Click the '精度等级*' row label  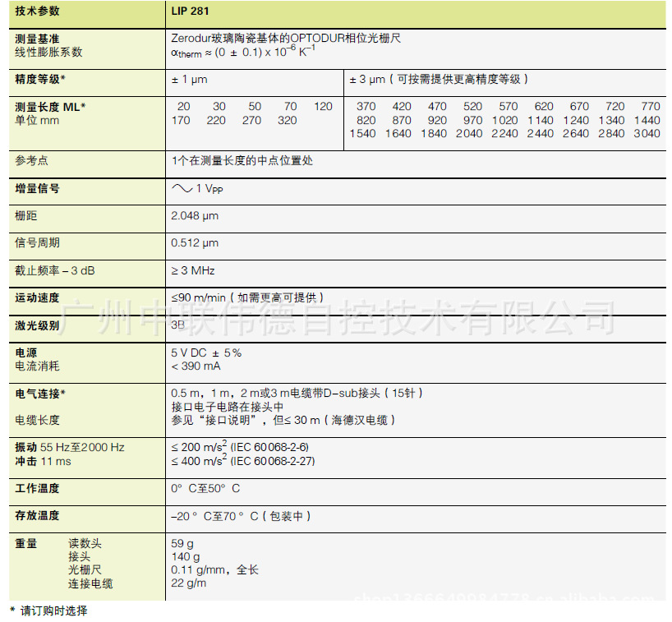coord(40,80)
